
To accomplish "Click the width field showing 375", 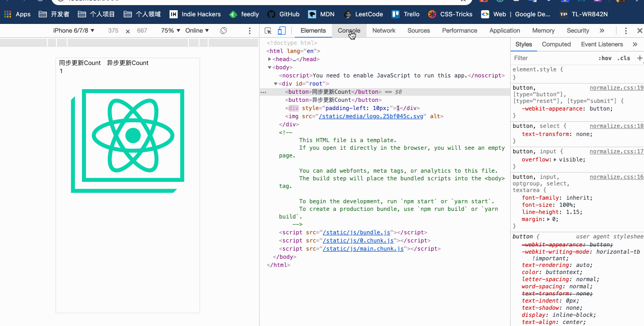I will coord(113,31).
